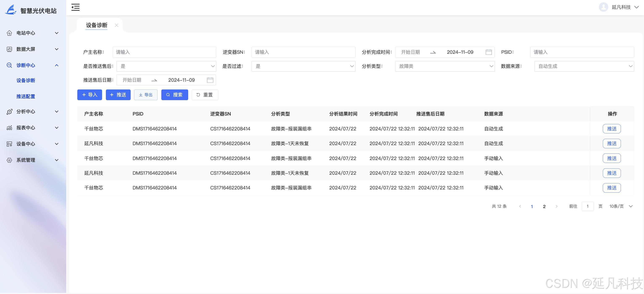
Task: Click the 分析类型 column header
Action: (280, 114)
